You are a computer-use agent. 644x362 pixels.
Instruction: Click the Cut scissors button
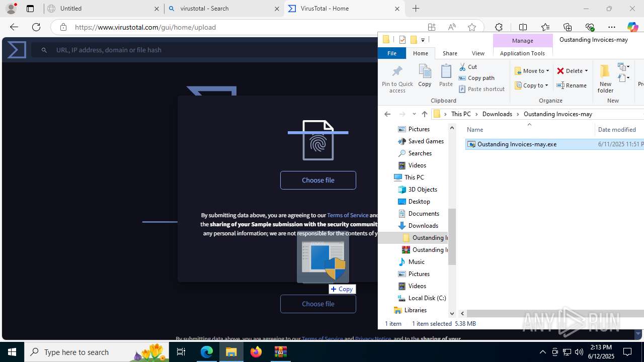click(468, 67)
